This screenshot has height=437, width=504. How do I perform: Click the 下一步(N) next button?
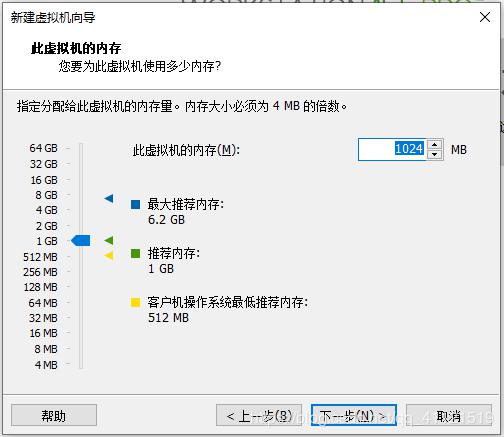click(354, 415)
